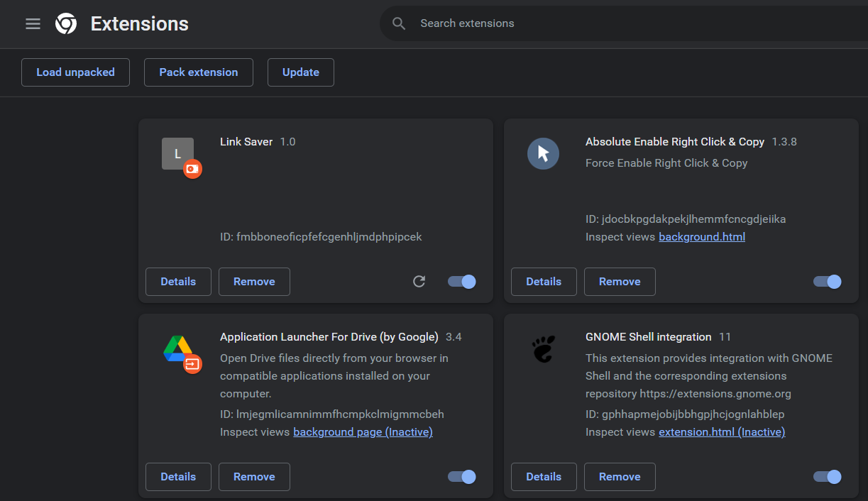Open extension.html (Inactive) link
Screen dimensions: 868x501
click(722, 432)
